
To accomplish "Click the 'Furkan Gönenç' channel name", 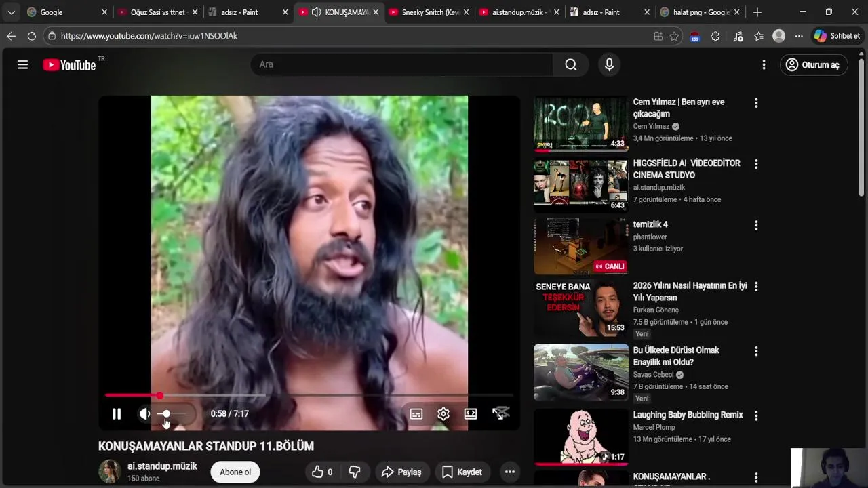I will pyautogui.click(x=656, y=310).
